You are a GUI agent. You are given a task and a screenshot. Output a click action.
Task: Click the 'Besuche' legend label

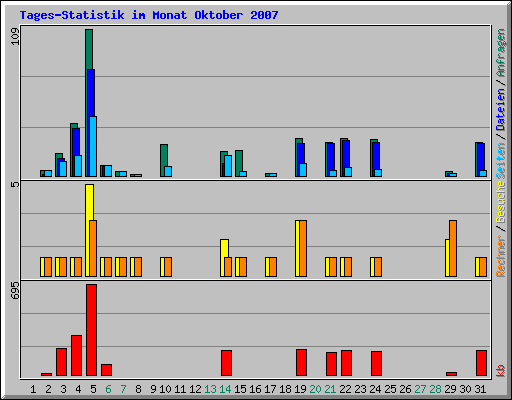(x=500, y=202)
